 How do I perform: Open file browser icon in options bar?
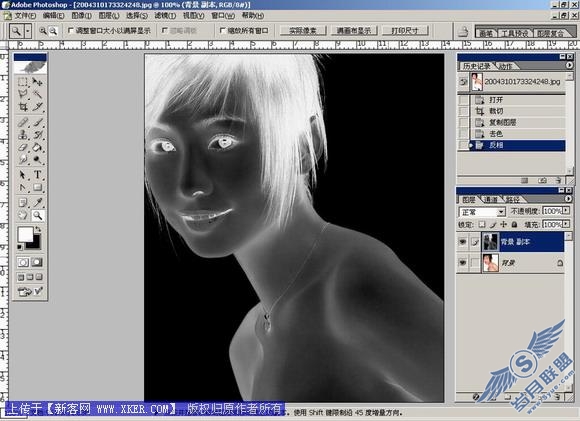[463, 32]
